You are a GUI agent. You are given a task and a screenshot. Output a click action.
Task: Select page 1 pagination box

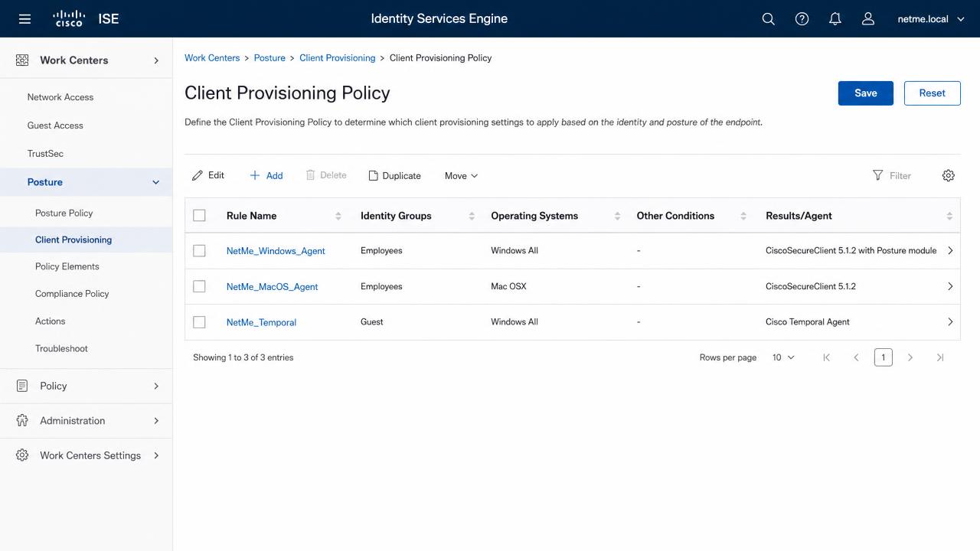883,357
